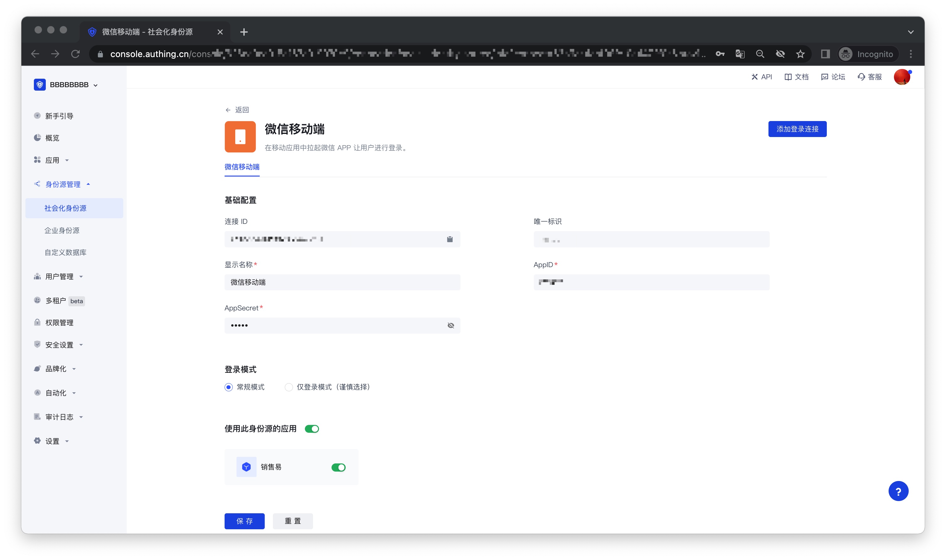Show AppSecret via the eye icon
Screen dimensions: 946x560
click(x=451, y=325)
